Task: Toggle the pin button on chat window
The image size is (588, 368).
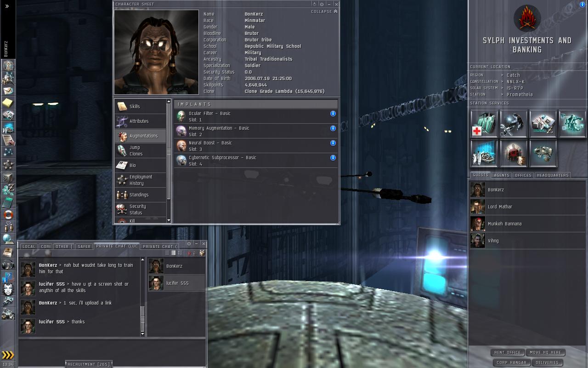Action: (x=189, y=243)
